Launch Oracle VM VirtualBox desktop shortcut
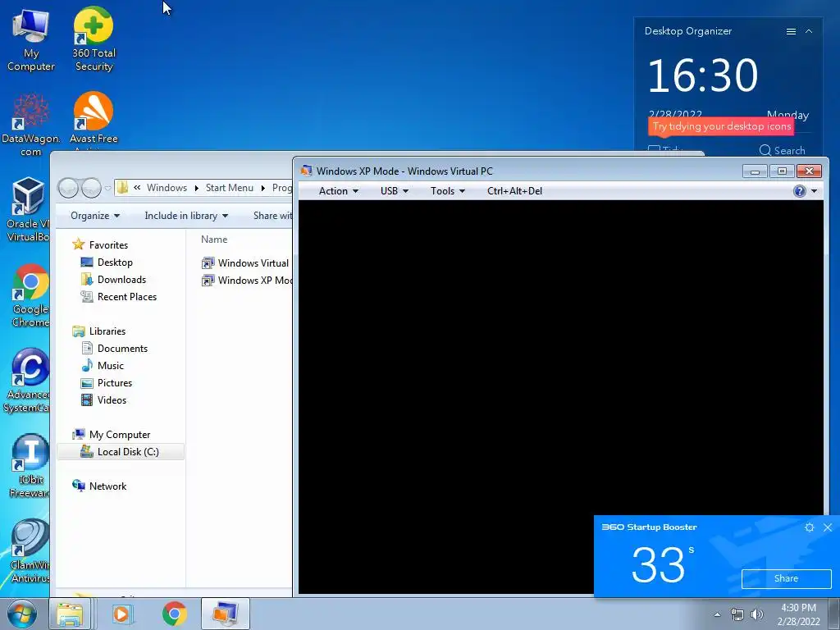This screenshot has width=840, height=630. tap(28, 209)
